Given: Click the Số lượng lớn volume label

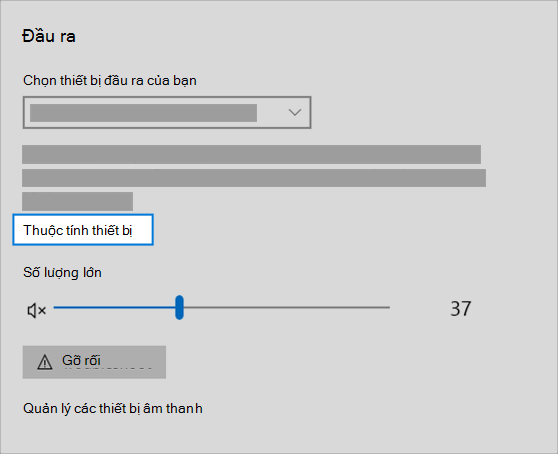Looking at the screenshot, I should pyautogui.click(x=62, y=273).
